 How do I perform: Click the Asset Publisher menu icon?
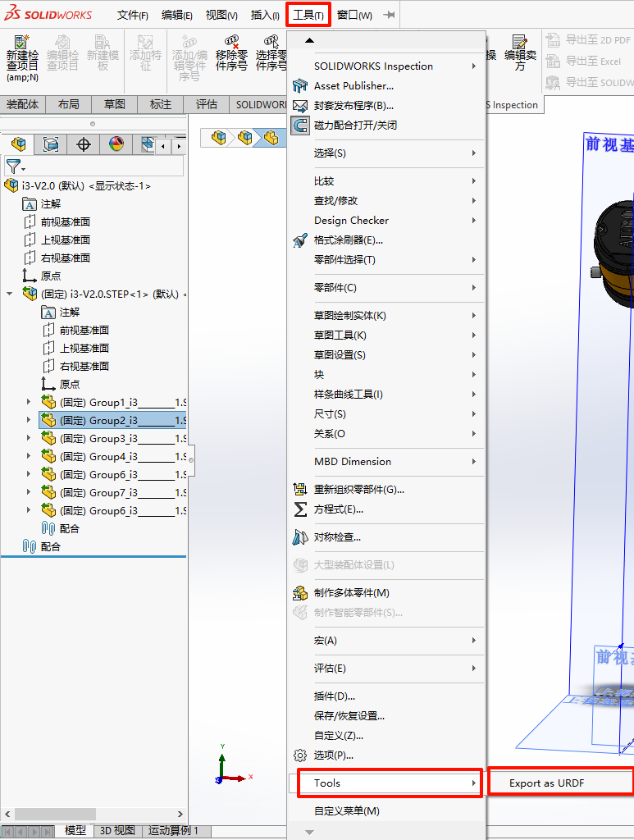tap(300, 85)
